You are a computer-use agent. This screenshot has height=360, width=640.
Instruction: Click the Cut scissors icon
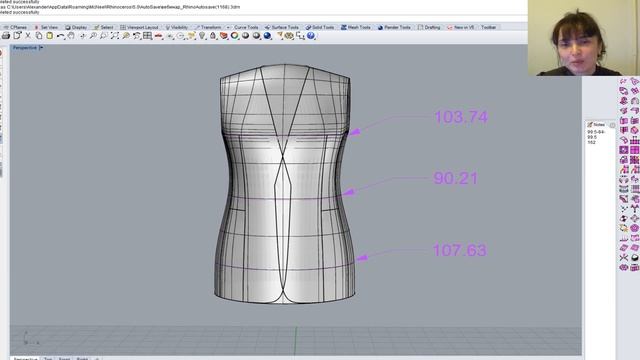(28, 36)
